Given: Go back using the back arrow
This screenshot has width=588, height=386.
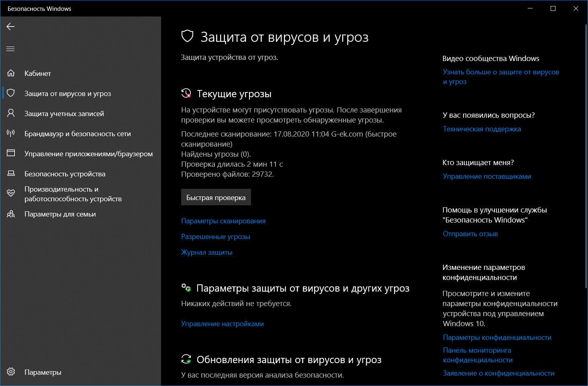Looking at the screenshot, I should point(10,27).
